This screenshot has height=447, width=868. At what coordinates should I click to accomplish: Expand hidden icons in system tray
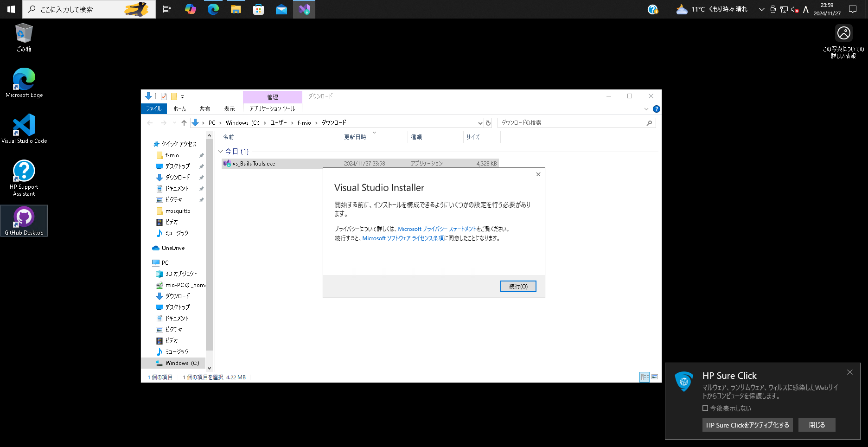click(x=762, y=9)
